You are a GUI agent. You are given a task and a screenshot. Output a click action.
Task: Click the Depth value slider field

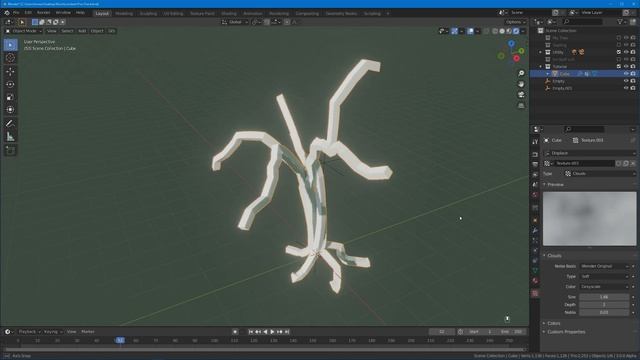click(x=604, y=305)
